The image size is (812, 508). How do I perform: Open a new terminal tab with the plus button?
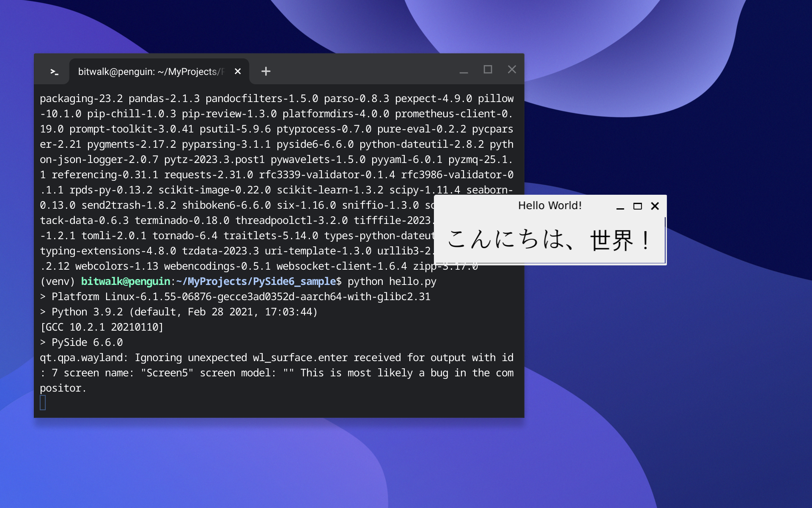coord(266,71)
